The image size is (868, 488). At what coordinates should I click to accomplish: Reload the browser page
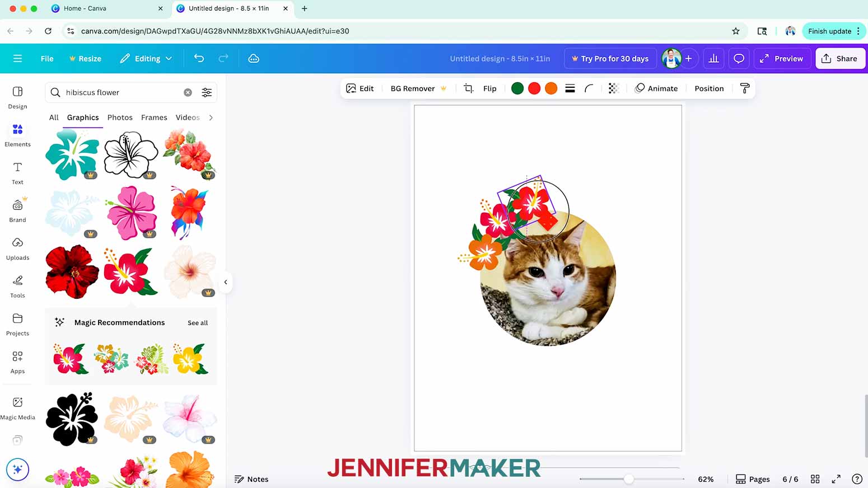48,31
